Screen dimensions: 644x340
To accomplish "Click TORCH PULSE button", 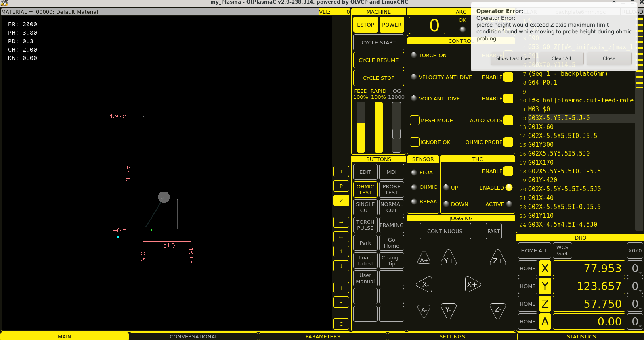I will pyautogui.click(x=365, y=225).
